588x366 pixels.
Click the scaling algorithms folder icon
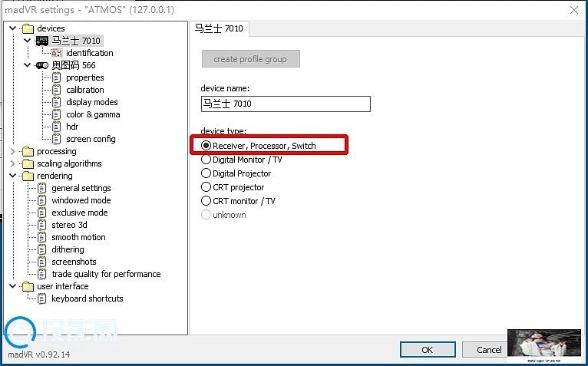click(x=28, y=164)
